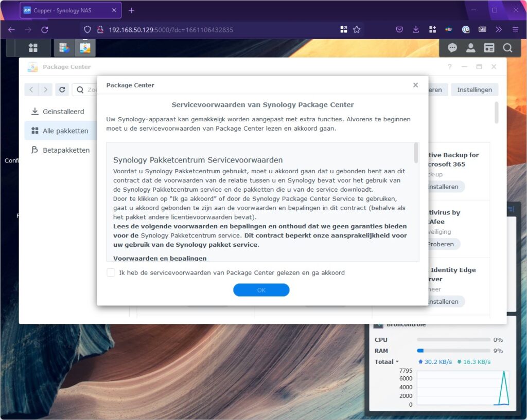Refresh the Package Center list
527x420 pixels.
click(62, 89)
